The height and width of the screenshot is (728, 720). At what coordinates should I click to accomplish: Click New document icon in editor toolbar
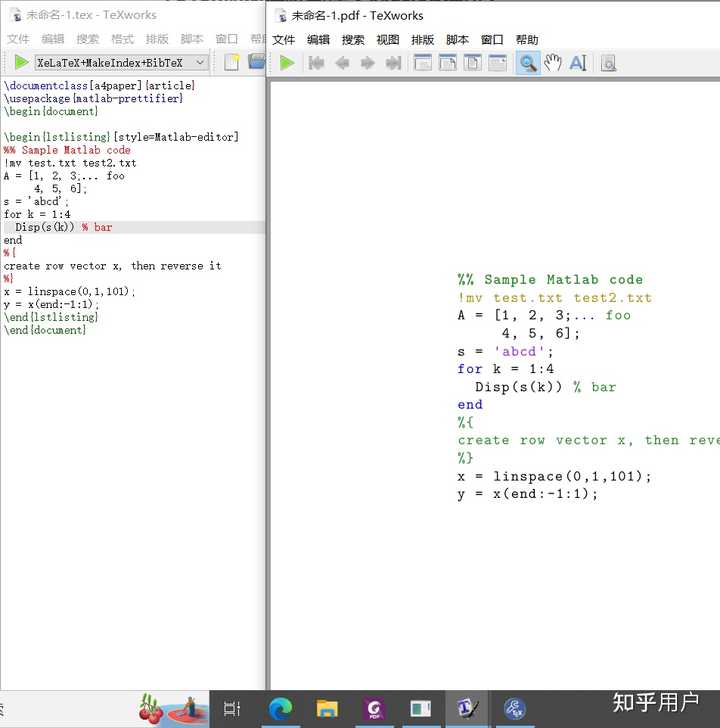231,62
